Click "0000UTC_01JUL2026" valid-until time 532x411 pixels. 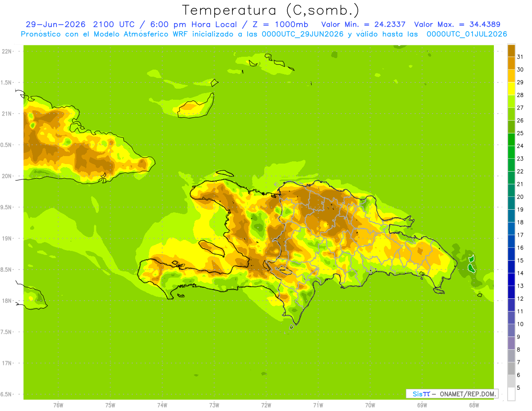pyautogui.click(x=467, y=34)
